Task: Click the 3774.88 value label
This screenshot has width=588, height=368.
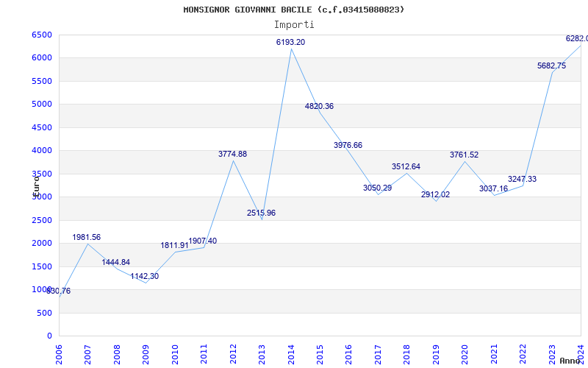Action: click(232, 154)
